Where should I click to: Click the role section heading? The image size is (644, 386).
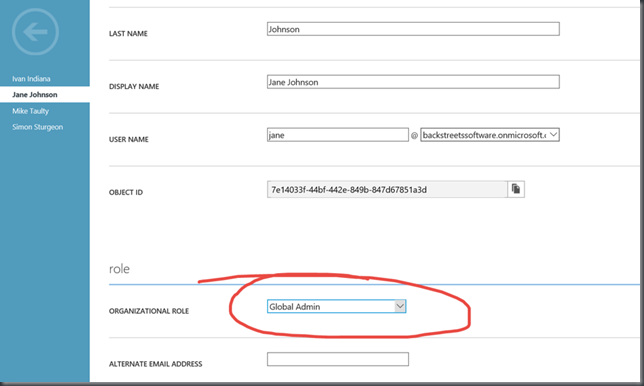coord(119,269)
